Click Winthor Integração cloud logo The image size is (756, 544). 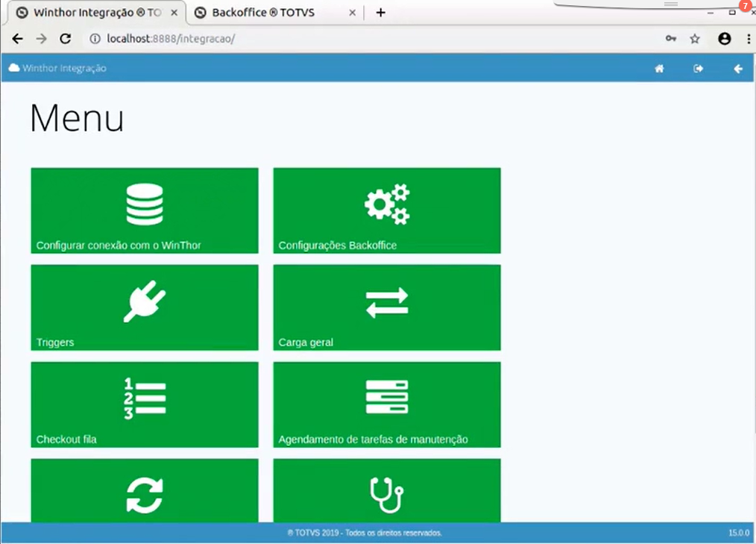[14, 68]
